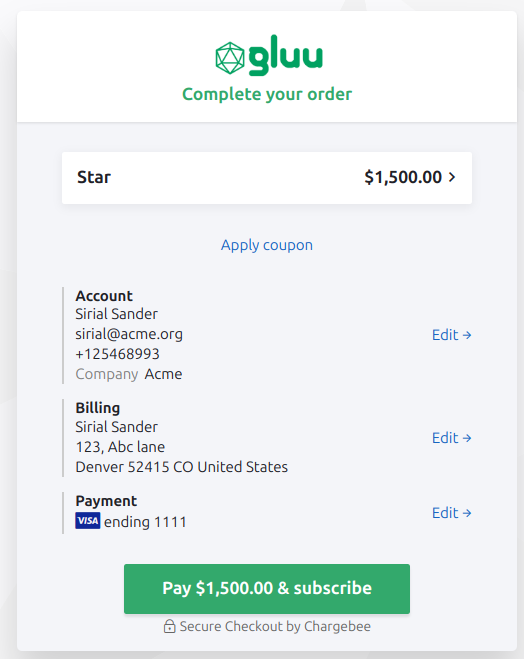This screenshot has width=524, height=659.
Task: Edit the Payment method
Action: pos(452,513)
